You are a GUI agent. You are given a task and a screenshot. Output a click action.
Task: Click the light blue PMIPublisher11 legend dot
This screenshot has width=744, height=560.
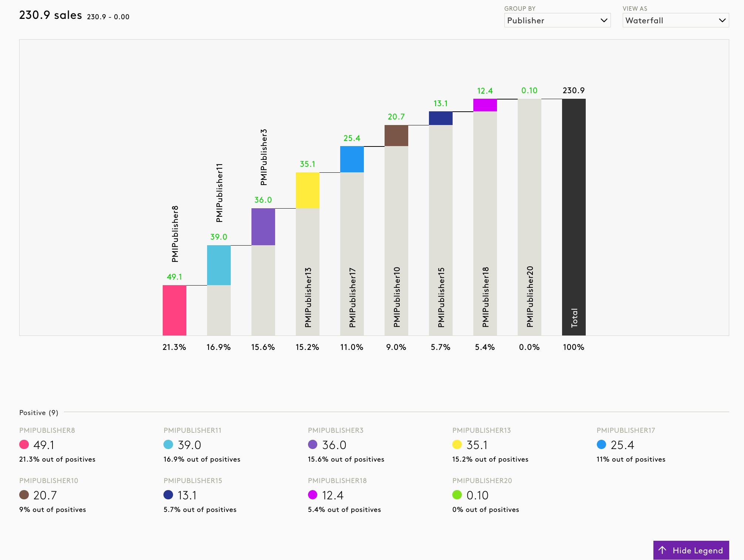tap(168, 445)
